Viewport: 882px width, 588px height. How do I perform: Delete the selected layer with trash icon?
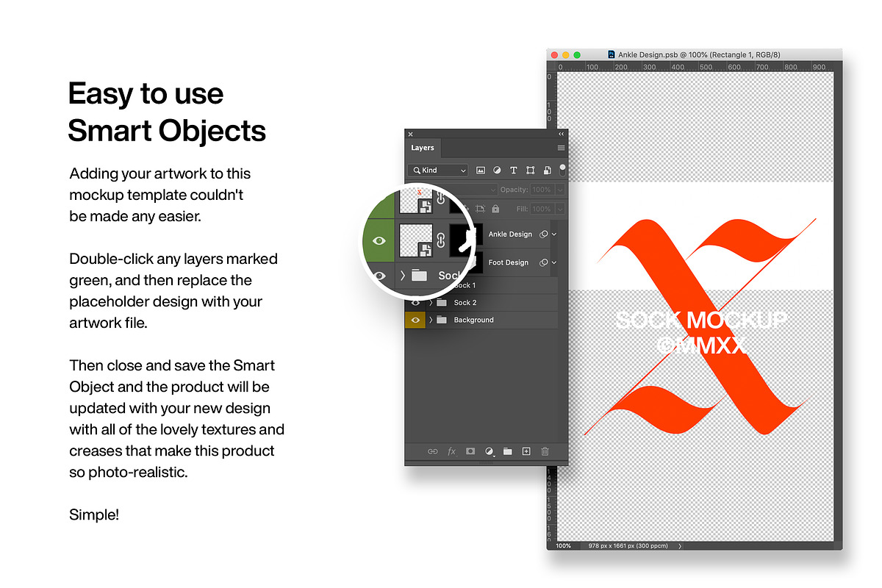(x=544, y=451)
